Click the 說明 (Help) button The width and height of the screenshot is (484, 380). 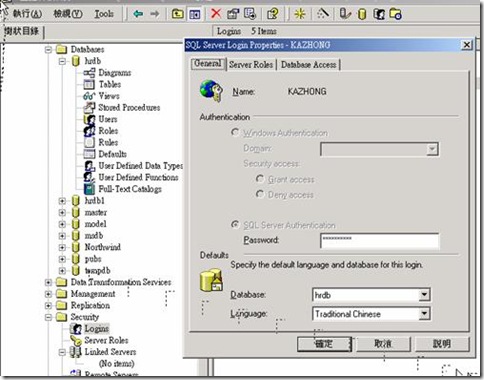click(442, 344)
